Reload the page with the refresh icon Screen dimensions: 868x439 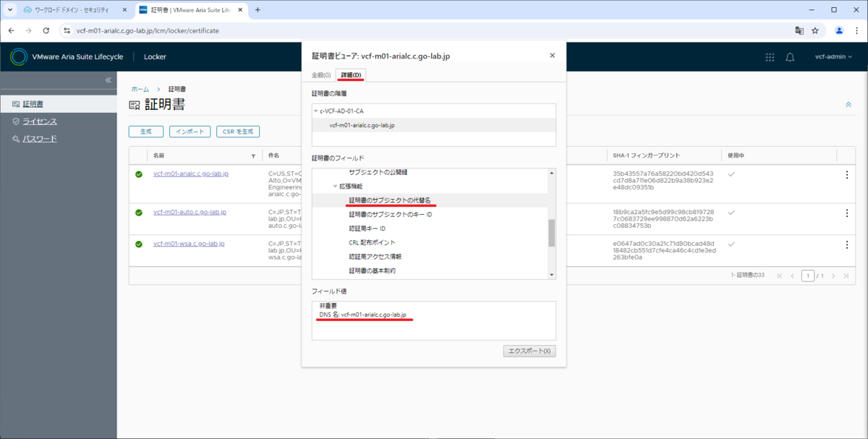[x=46, y=31]
